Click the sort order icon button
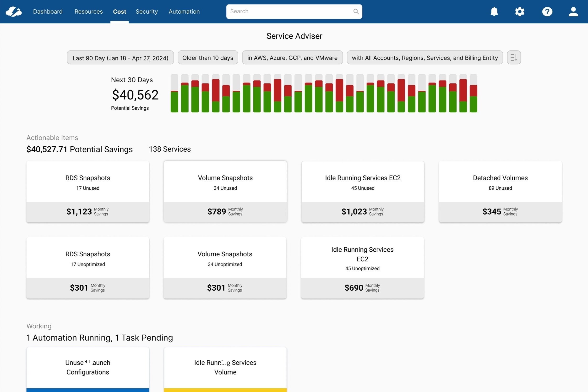The width and height of the screenshot is (588, 392). [x=514, y=57]
